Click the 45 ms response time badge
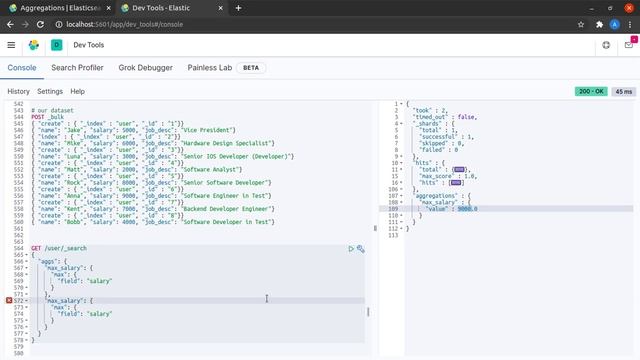 coord(624,91)
